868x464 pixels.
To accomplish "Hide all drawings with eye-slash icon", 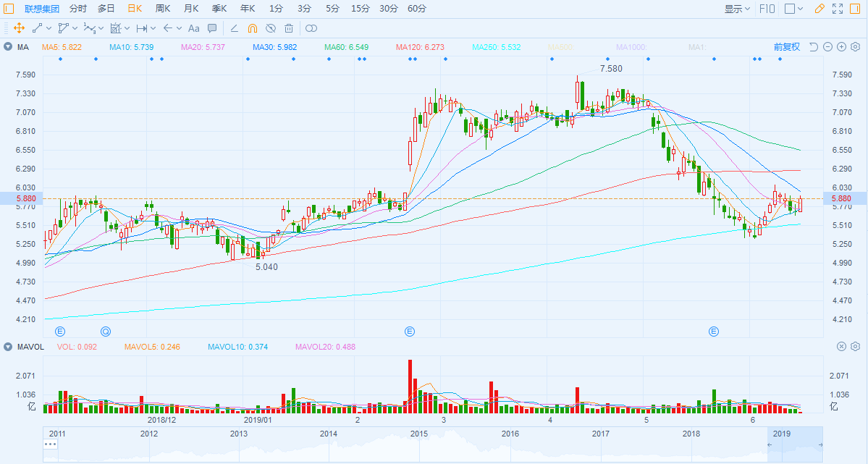I will [271, 28].
